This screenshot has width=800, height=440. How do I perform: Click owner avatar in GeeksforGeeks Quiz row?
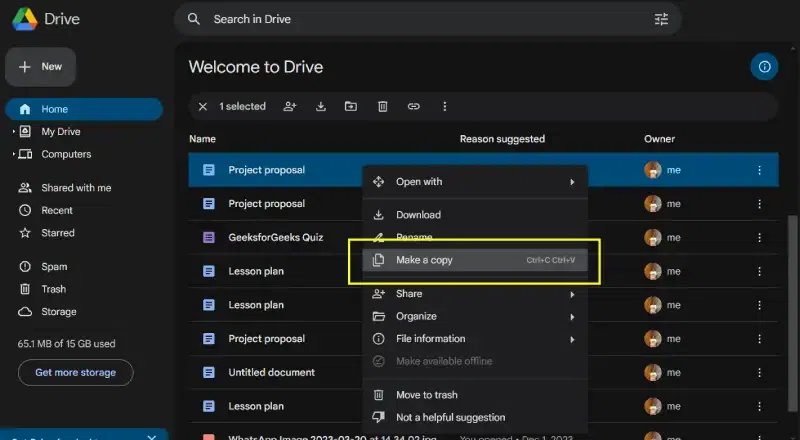click(653, 237)
